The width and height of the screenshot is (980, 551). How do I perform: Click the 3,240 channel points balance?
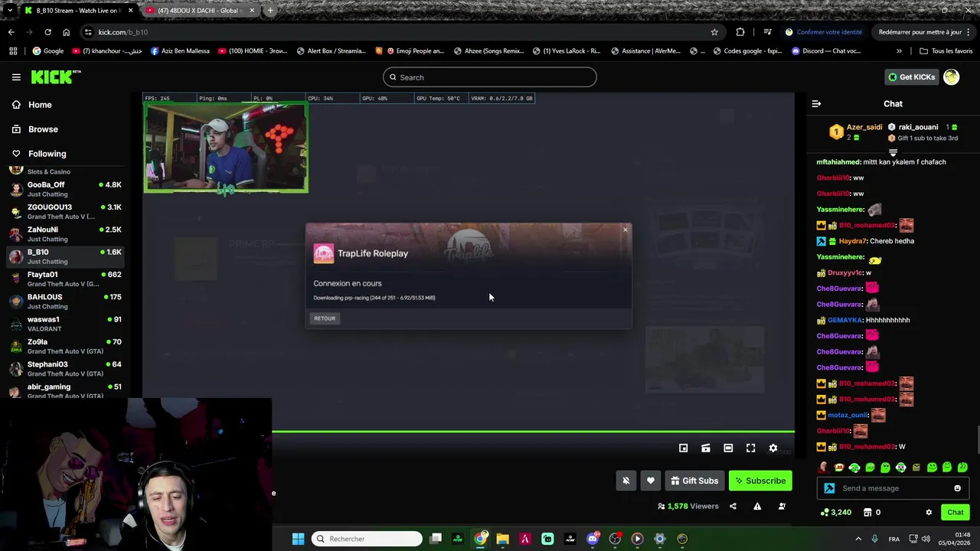pos(836,512)
